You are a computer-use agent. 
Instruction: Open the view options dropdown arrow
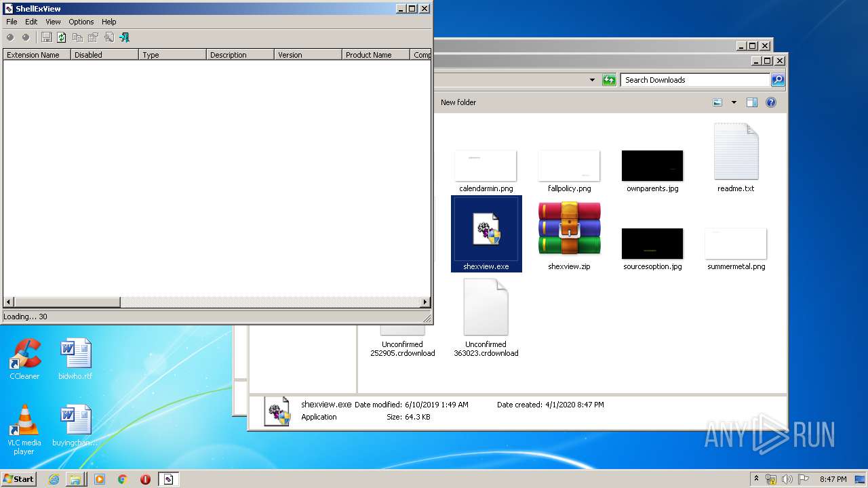[734, 102]
